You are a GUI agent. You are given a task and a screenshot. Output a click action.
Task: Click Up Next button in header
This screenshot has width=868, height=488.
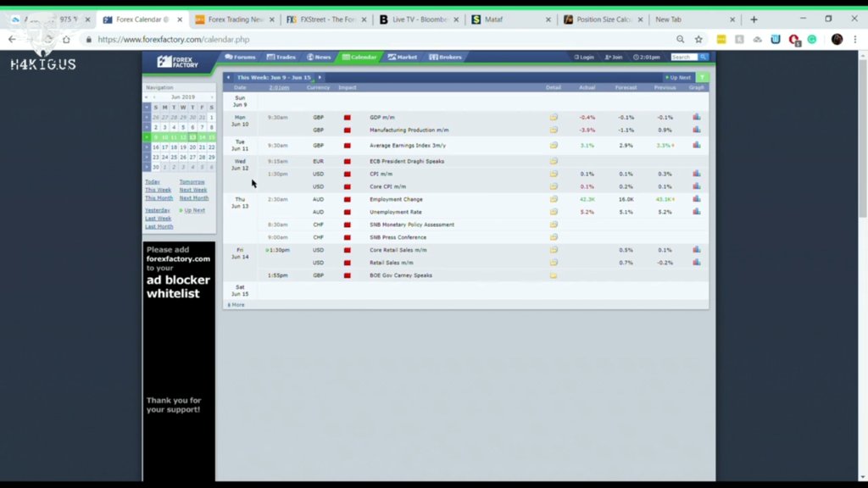[678, 77]
